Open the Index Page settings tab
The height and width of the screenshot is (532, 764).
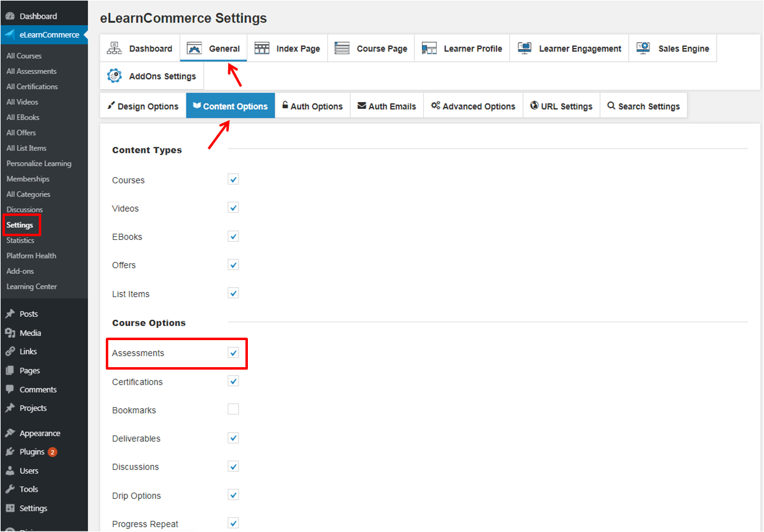[287, 49]
